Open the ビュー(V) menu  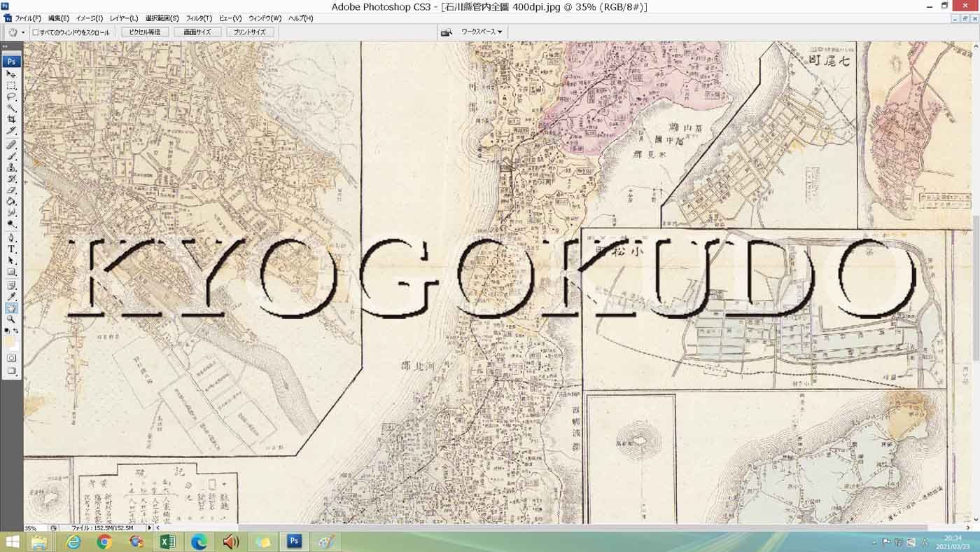click(230, 18)
